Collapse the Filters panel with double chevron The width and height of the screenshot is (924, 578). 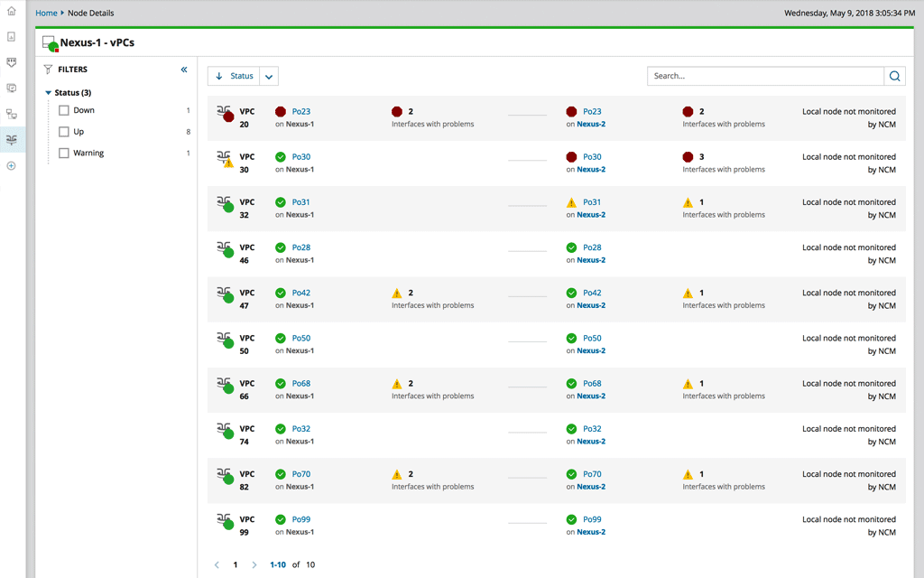click(184, 69)
